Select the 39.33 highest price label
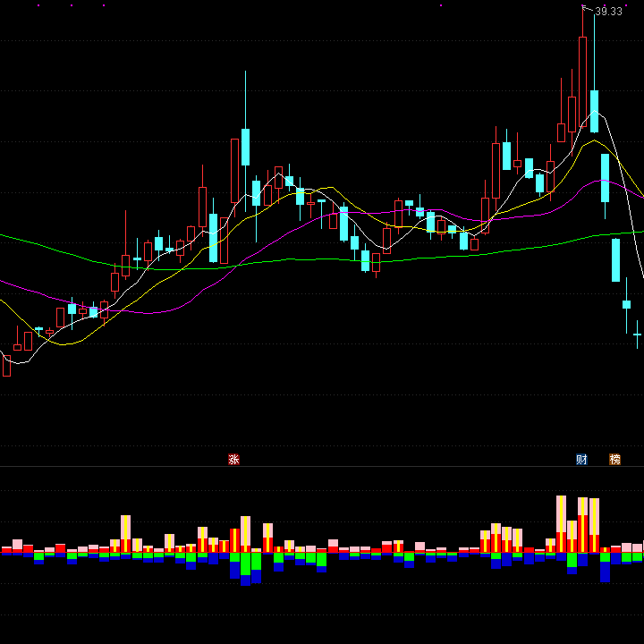Screen dimensions: 644x644 pos(608,12)
